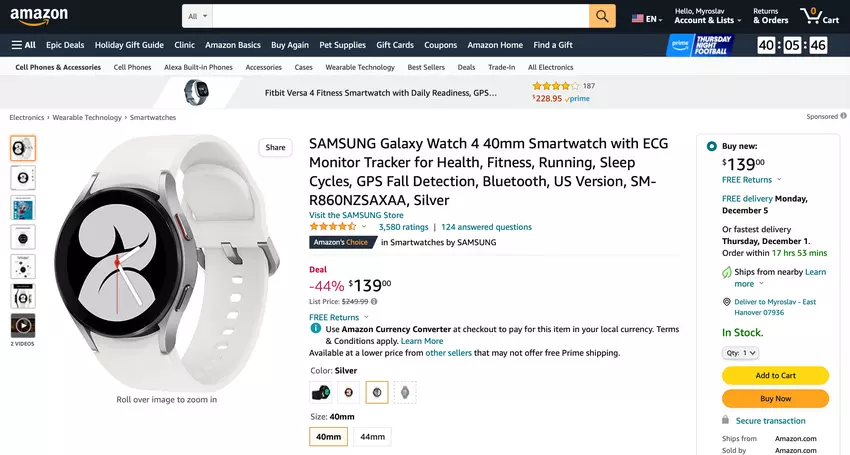Click the list price info icon
The height and width of the screenshot is (455, 850).
[374, 301]
